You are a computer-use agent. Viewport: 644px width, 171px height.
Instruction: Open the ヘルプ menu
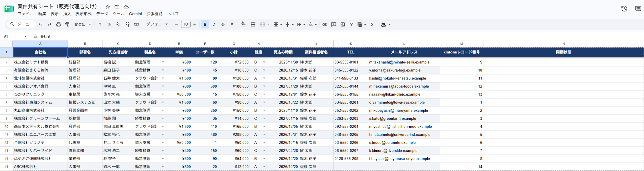tap(173, 14)
